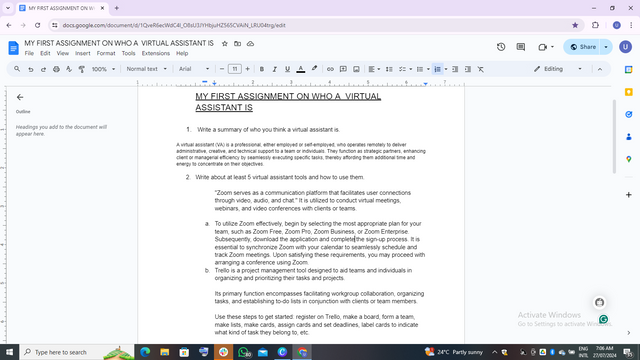Insert an image

(356, 69)
